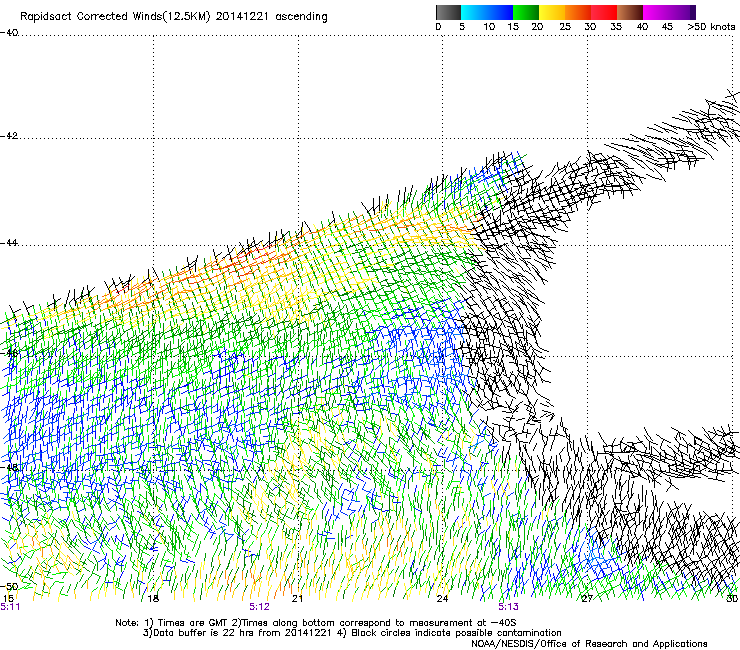Click the 'Data buffer is 22 hrs' note line
The height and width of the screenshot is (650, 740).
352,633
